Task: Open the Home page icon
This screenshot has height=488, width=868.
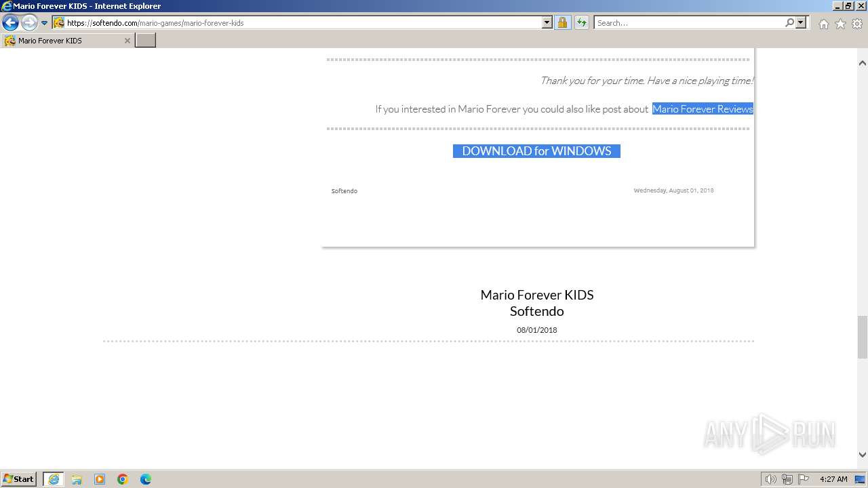Action: coord(823,24)
